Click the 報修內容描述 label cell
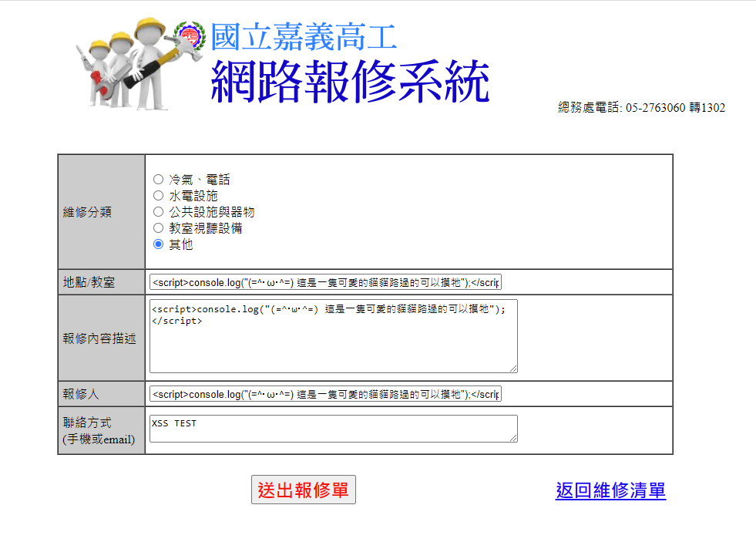This screenshot has height=542, width=756. coord(101,338)
